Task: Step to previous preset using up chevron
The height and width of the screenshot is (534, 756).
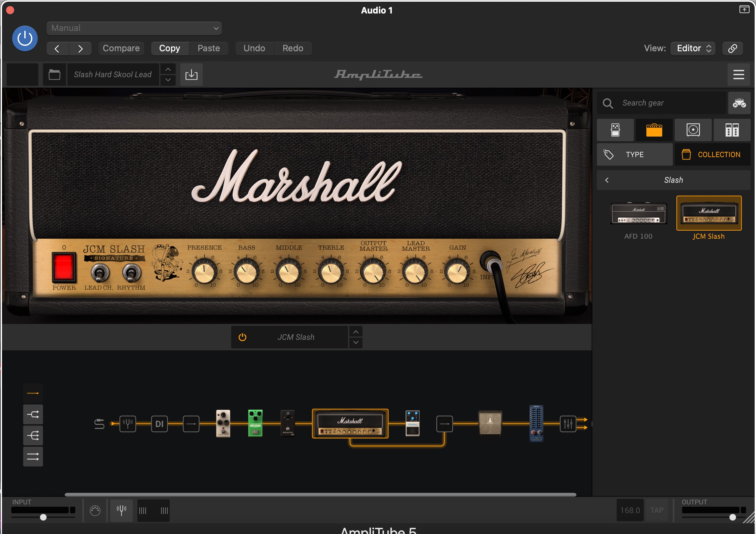Action: 168,69
